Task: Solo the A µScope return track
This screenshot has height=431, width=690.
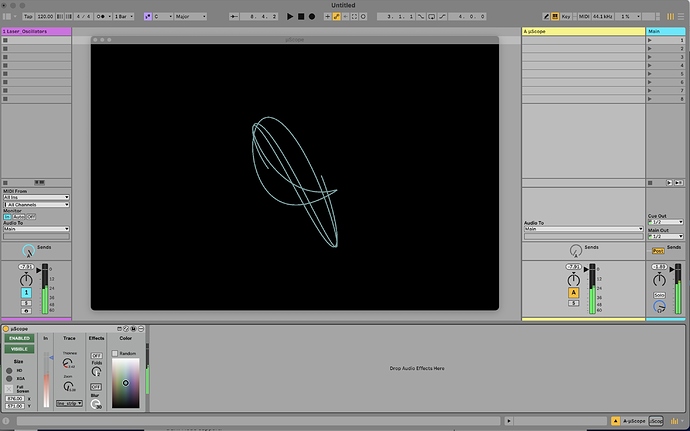Action: pyautogui.click(x=573, y=303)
